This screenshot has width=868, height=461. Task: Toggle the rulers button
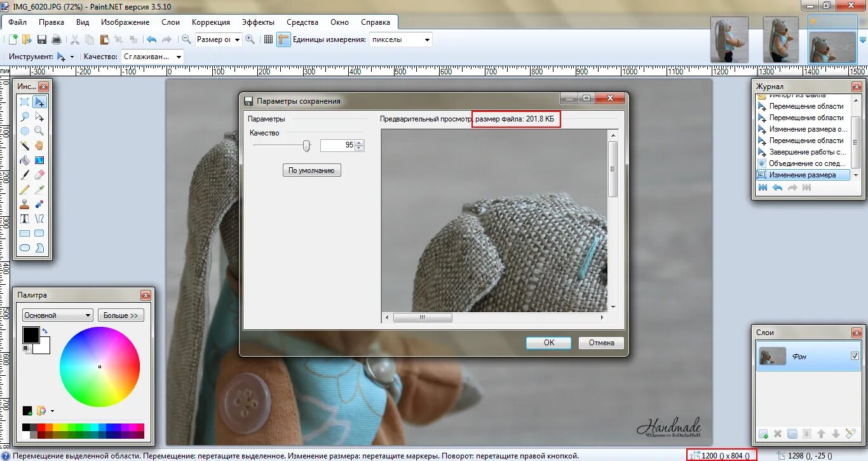click(283, 39)
